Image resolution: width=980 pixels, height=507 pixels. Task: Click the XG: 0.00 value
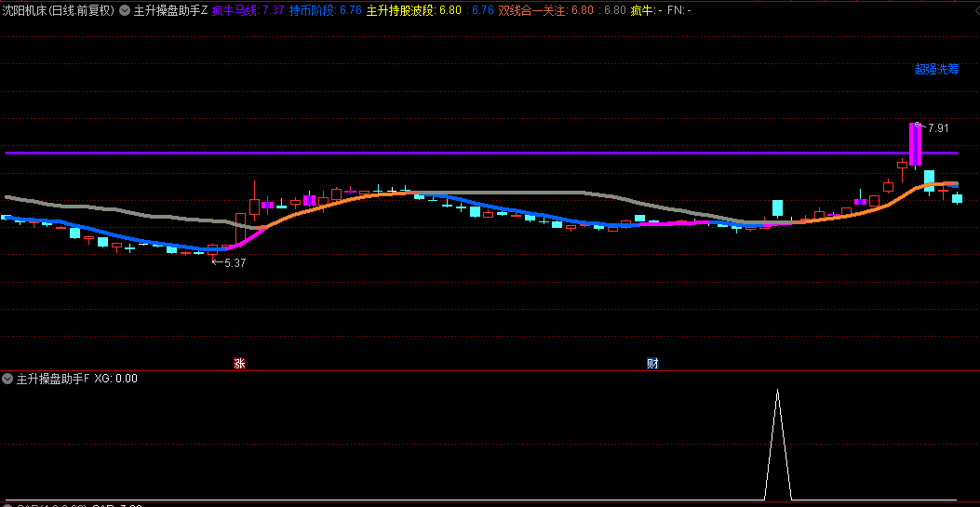pos(115,379)
